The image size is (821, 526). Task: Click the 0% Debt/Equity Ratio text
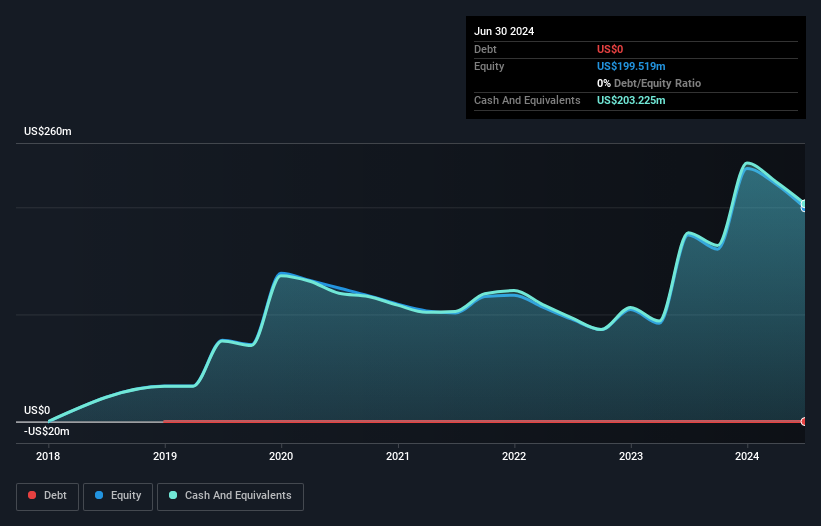point(649,83)
